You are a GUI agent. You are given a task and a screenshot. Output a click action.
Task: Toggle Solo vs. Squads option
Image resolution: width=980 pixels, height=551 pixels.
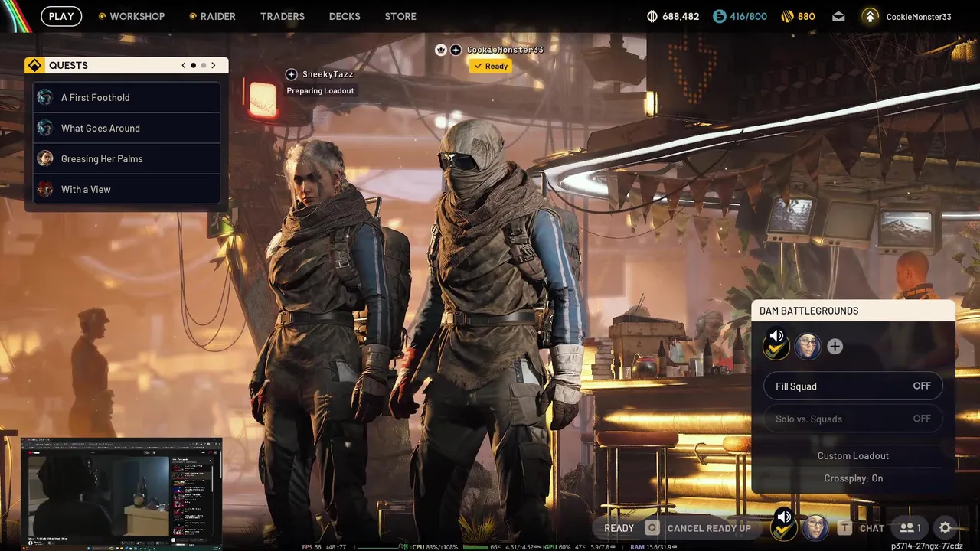[x=853, y=419]
